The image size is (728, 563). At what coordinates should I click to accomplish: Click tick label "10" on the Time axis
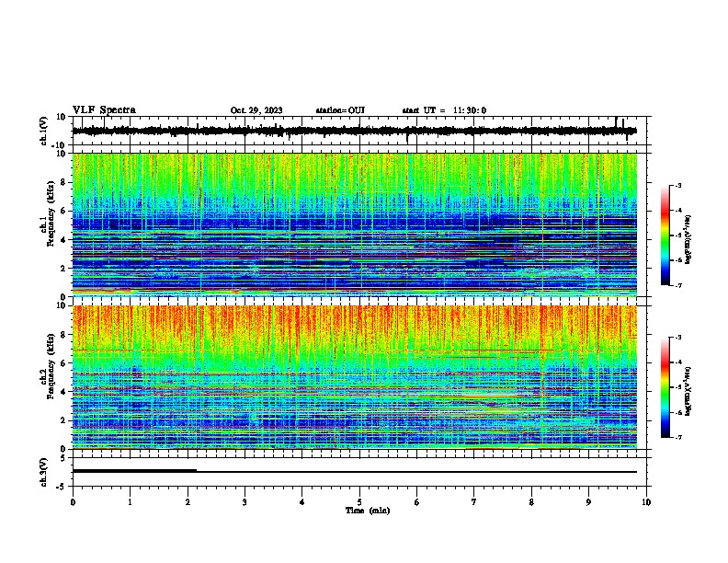point(646,502)
